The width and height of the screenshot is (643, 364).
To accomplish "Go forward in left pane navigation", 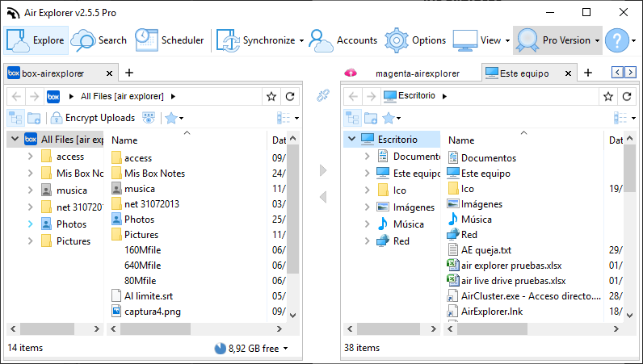I will click(35, 96).
